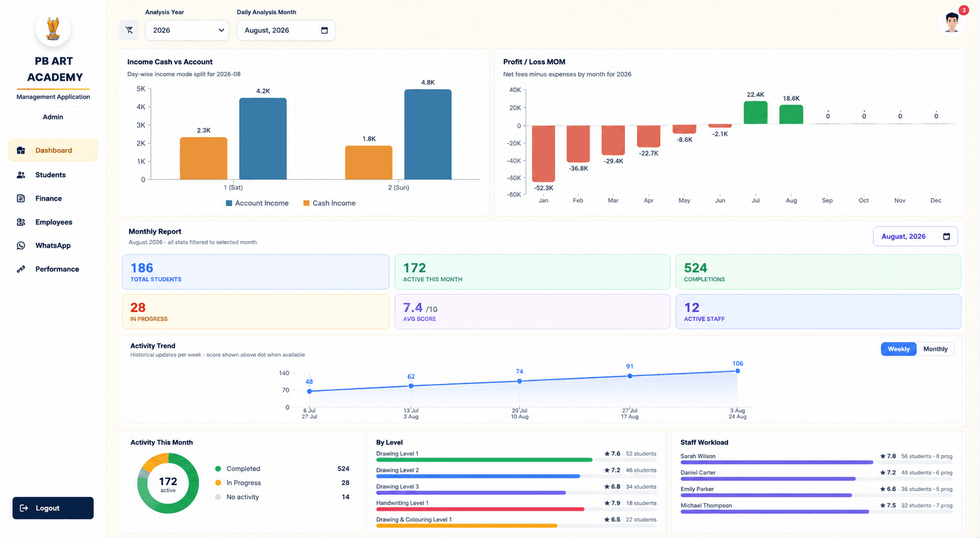Click the green Completed legend dot
980x538 pixels.
(218, 469)
